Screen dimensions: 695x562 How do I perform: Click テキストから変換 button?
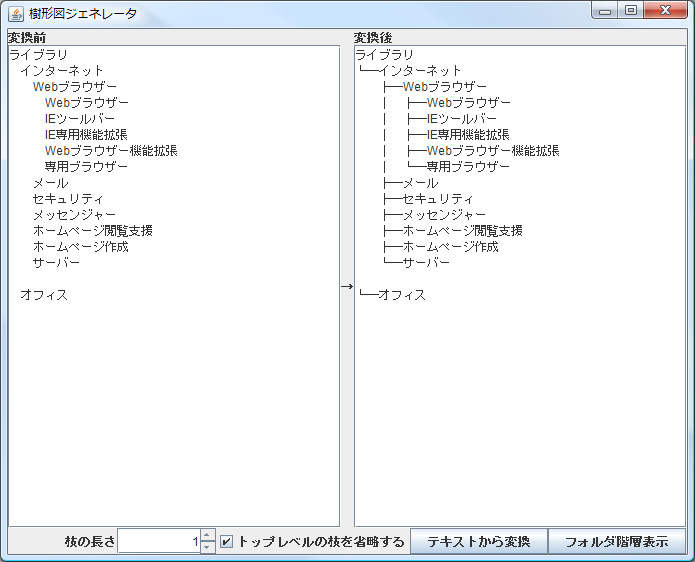[479, 541]
